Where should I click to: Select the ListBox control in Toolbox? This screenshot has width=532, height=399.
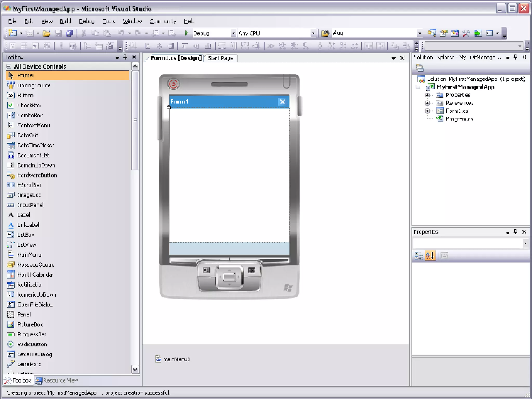pos(67,235)
